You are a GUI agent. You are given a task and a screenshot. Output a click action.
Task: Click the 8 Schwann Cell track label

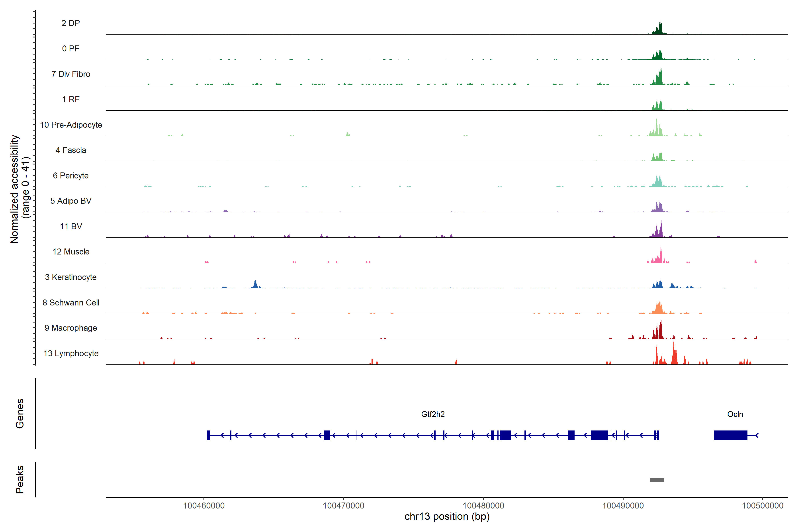pos(71,303)
